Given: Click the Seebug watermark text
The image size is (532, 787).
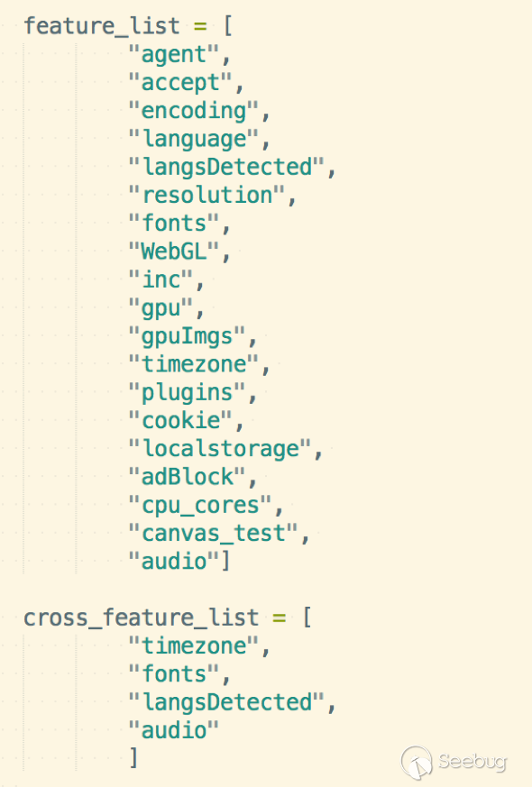Looking at the screenshot, I should point(472,762).
